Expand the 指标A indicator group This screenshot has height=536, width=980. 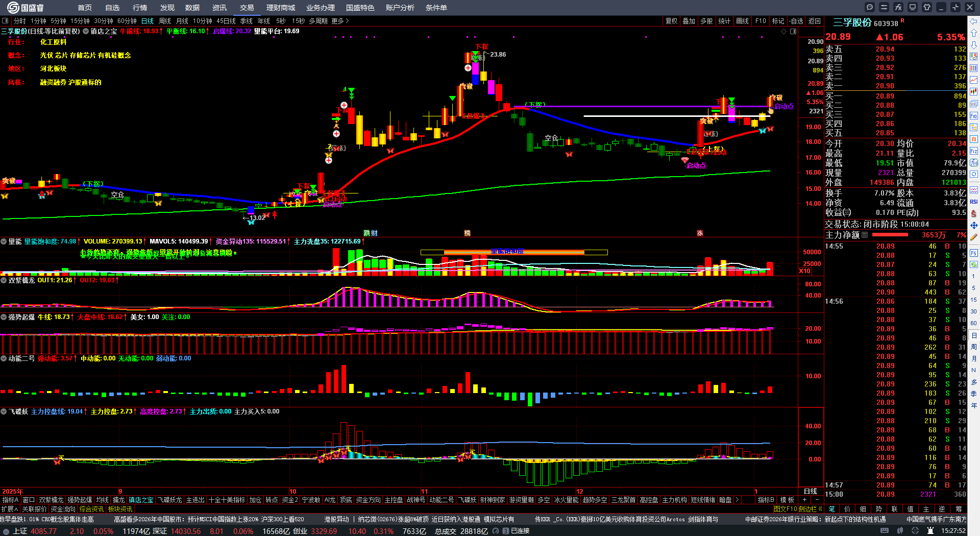[x=10, y=500]
